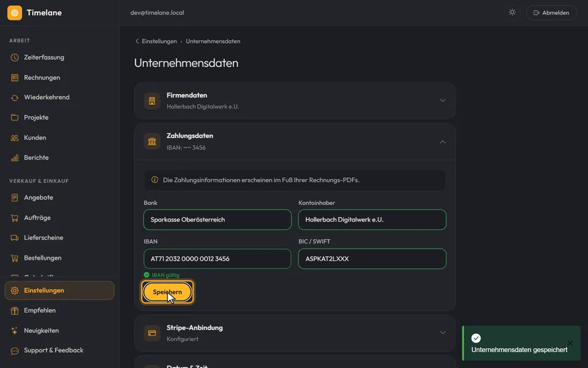
Task: Open Kunden in the sidebar
Action: click(59, 138)
